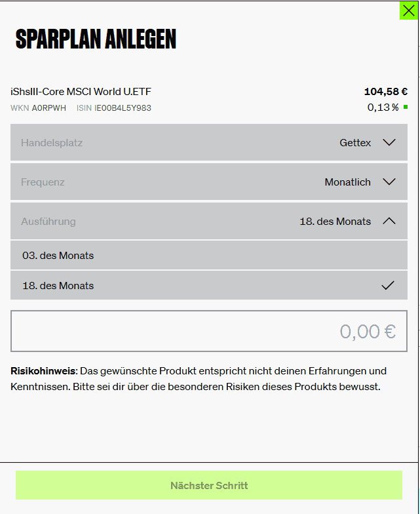Open the Handelsplatz dropdown label
This screenshot has width=420, height=514.
point(52,143)
